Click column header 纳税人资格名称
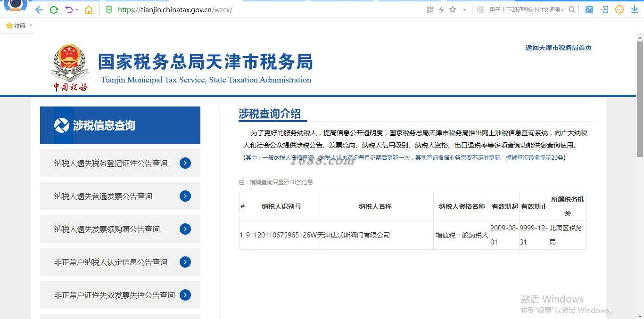The height and width of the screenshot is (319, 644). point(462,206)
